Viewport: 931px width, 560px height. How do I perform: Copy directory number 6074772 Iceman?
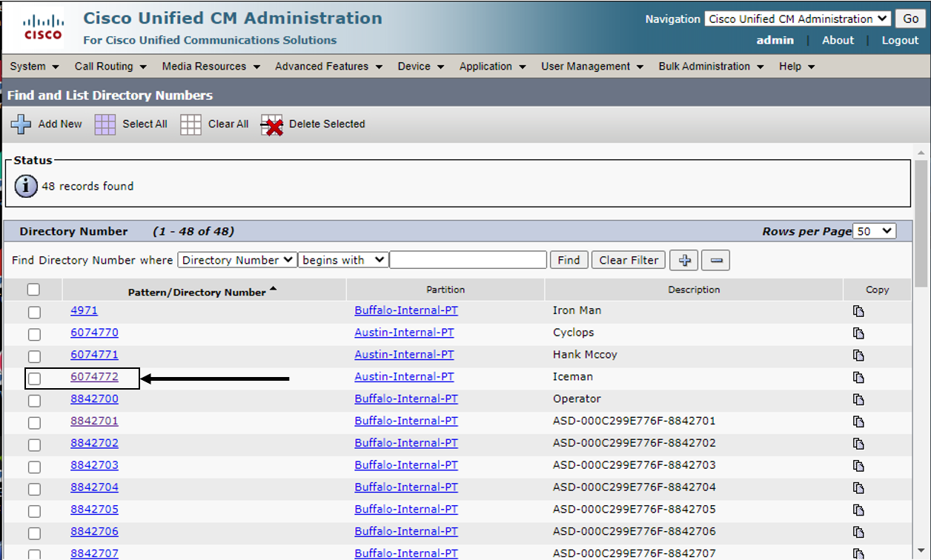coord(858,378)
